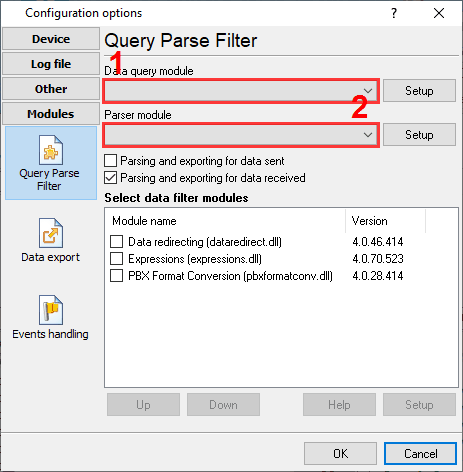463x472 pixels.
Task: Click Setup next to Parser module
Action: (419, 135)
